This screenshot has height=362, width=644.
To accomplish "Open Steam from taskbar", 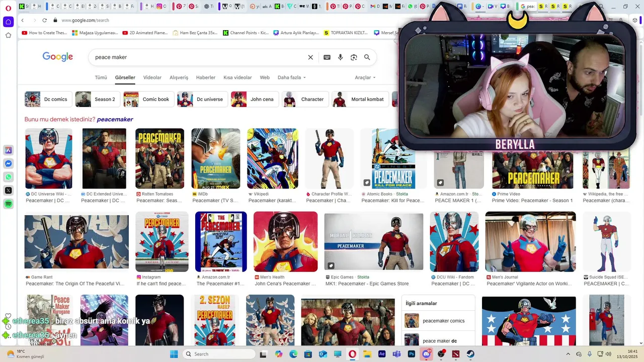I will (470, 354).
